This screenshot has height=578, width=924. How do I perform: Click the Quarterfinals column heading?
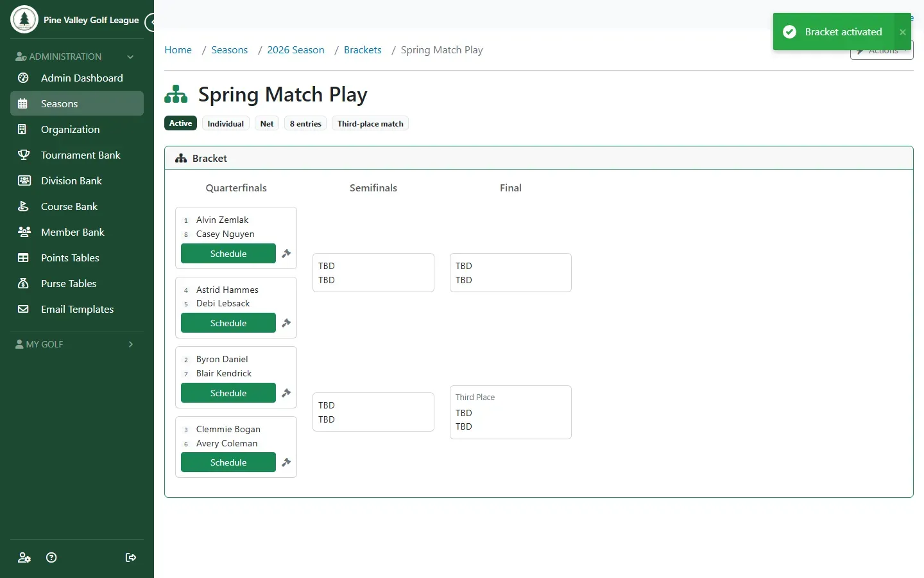[236, 188]
